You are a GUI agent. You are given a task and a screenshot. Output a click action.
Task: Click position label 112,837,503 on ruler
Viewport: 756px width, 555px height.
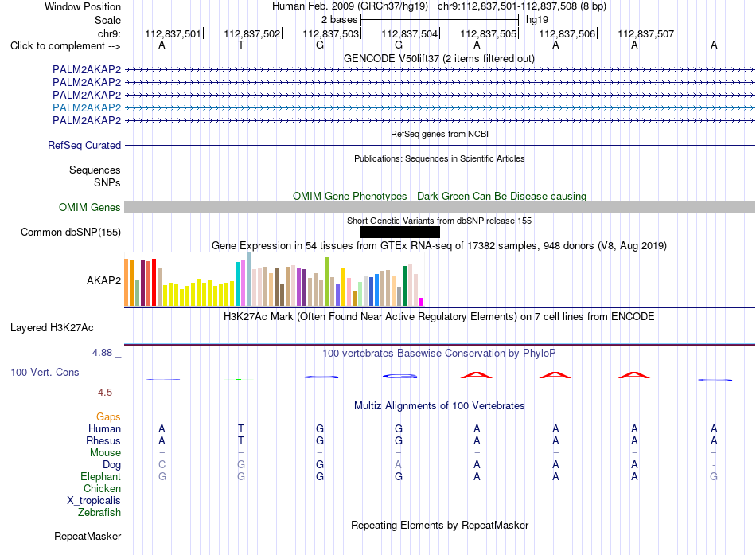click(331, 33)
